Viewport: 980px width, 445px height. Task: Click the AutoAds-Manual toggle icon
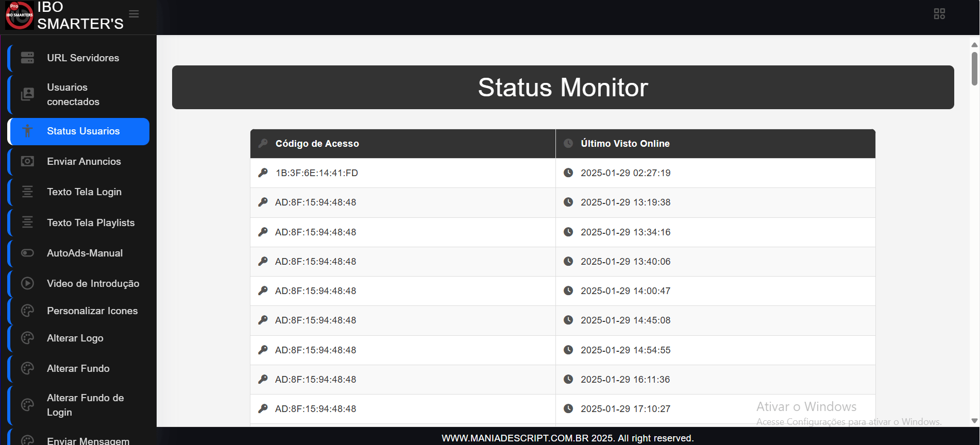(27, 253)
